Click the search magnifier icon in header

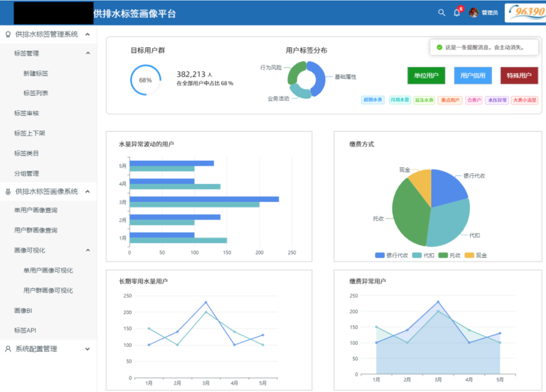click(x=441, y=13)
